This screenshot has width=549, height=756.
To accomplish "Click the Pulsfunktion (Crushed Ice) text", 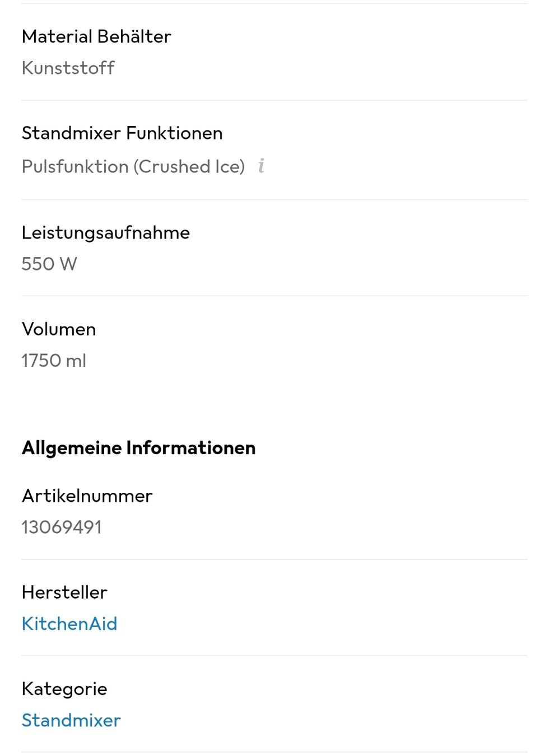I will (133, 166).
